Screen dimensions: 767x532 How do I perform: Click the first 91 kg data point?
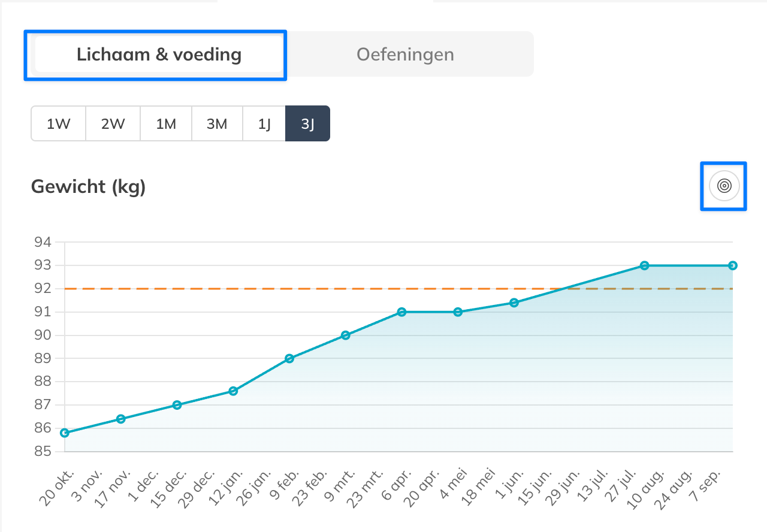coord(401,312)
